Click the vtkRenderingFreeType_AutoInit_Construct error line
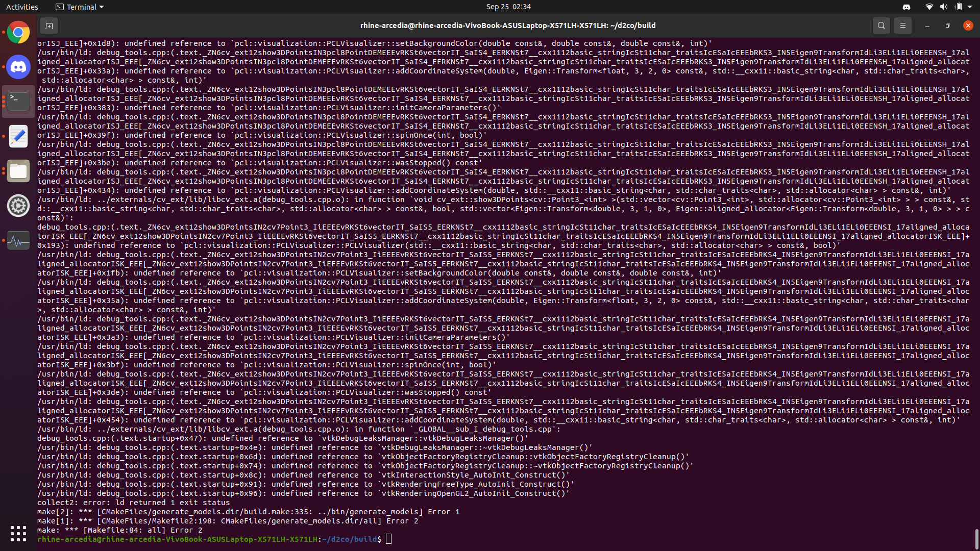 pyautogui.click(x=305, y=484)
